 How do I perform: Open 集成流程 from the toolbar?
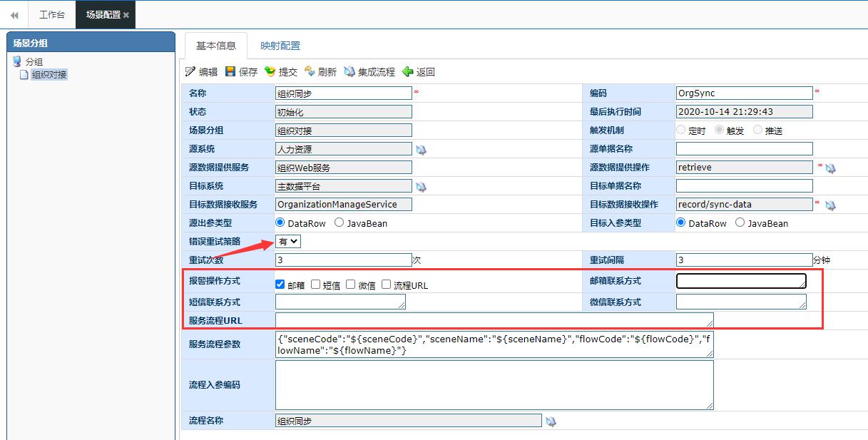[x=349, y=71]
